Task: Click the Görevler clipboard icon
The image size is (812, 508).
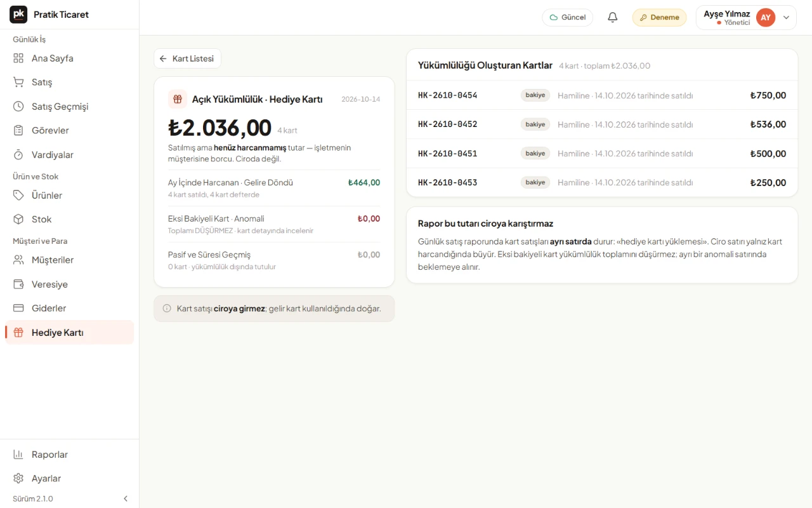Action: [x=19, y=131]
